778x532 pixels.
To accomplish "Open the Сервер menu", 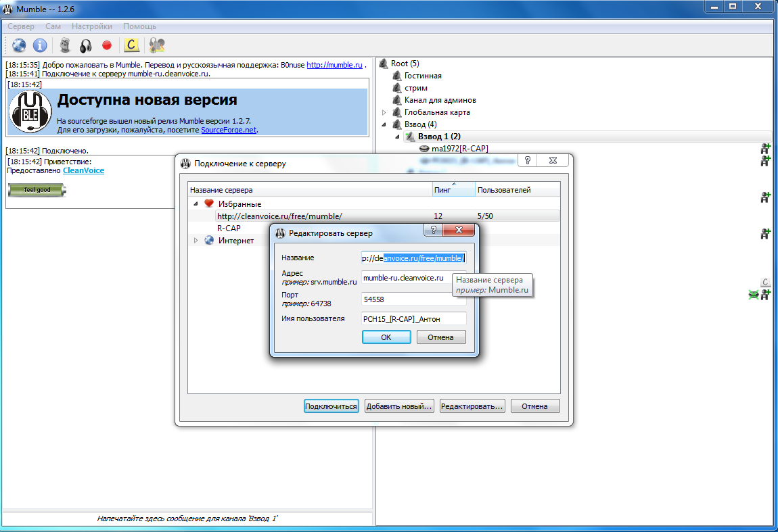I will (x=21, y=26).
